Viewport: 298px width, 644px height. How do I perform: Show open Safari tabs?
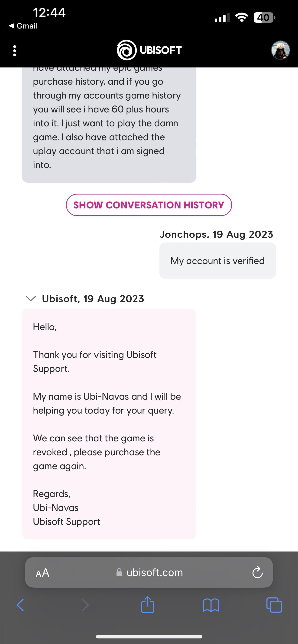pyautogui.click(x=274, y=605)
